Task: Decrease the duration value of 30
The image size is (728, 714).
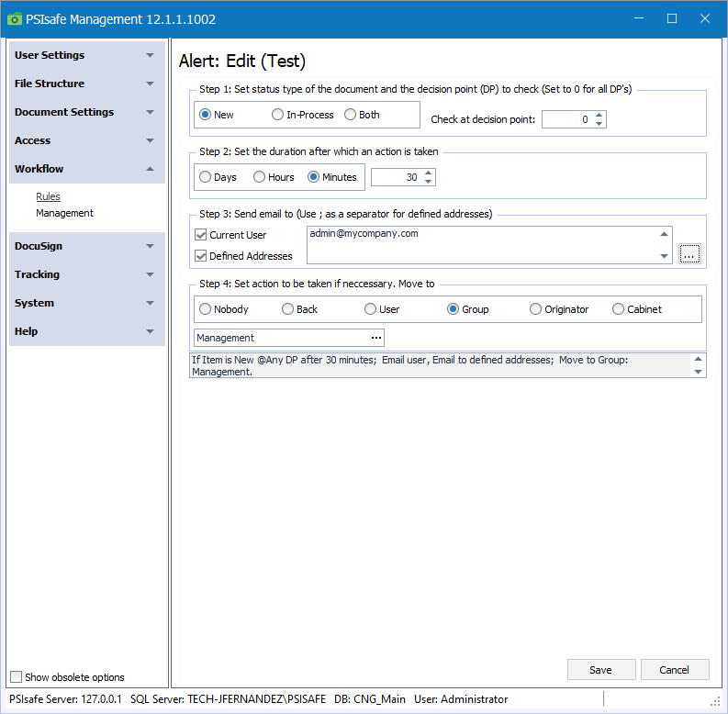Action: [x=428, y=182]
